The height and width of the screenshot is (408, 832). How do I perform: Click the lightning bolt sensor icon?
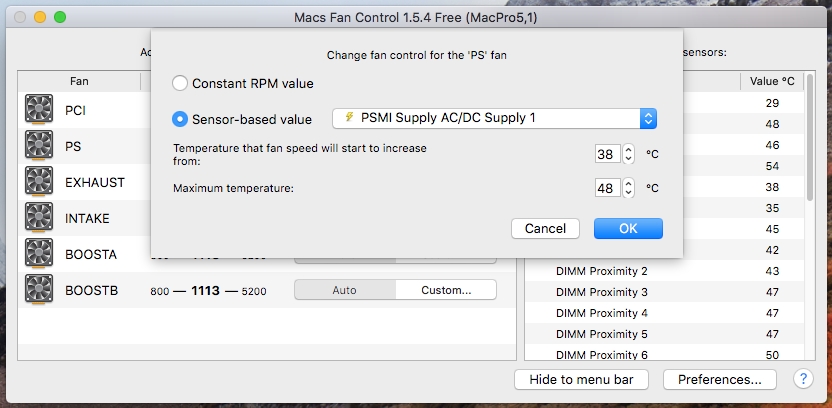[349, 117]
